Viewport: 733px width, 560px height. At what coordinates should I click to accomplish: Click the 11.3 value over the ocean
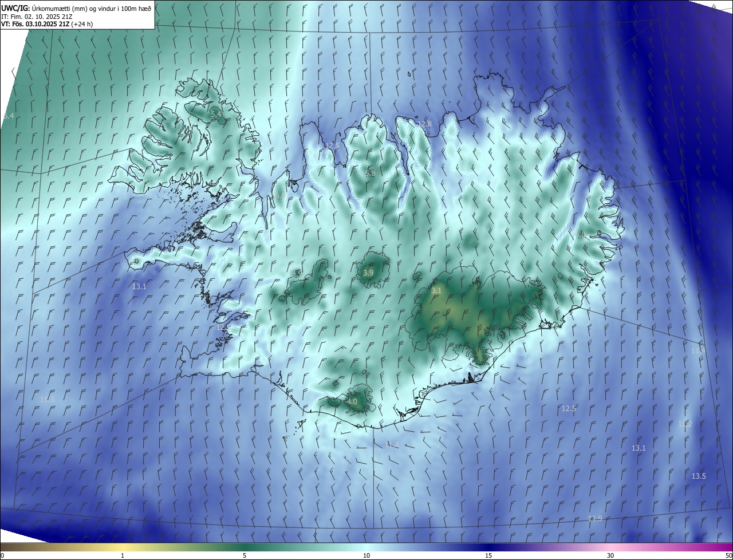pyautogui.click(x=48, y=399)
